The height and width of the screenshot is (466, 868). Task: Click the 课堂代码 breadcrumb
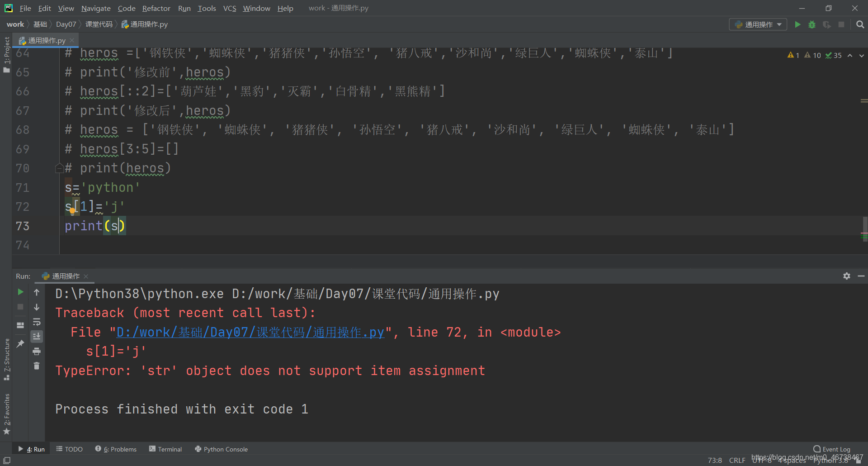(x=99, y=24)
